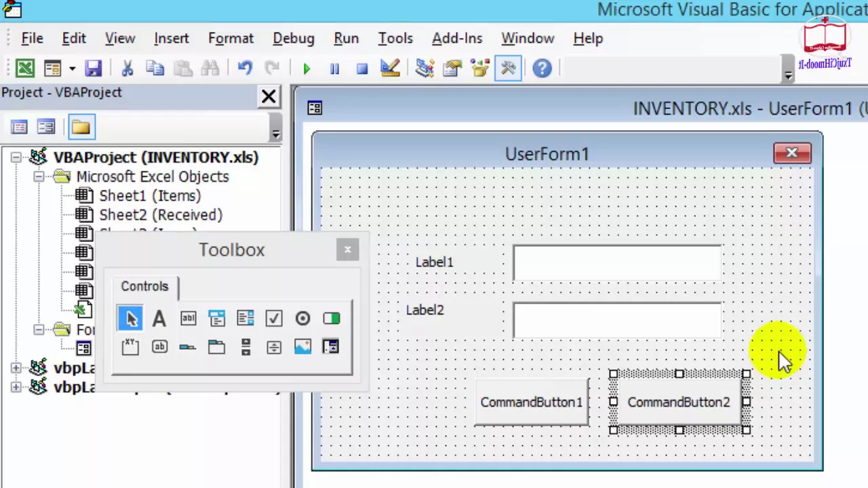Select the TextBox tool in Toolbox
The width and height of the screenshot is (868, 488).
[188, 318]
